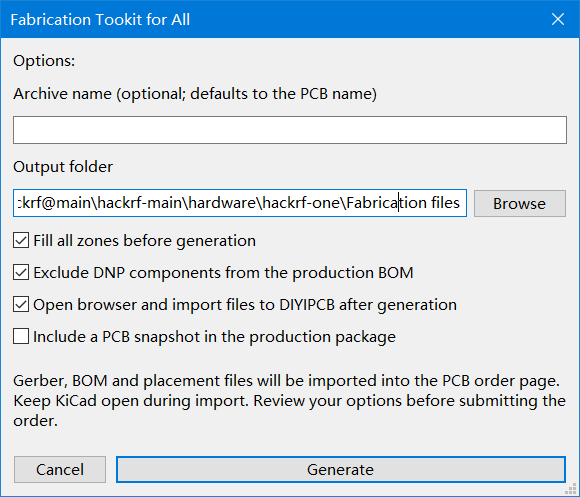
Task: Open the Browse folder dialog
Action: click(520, 203)
